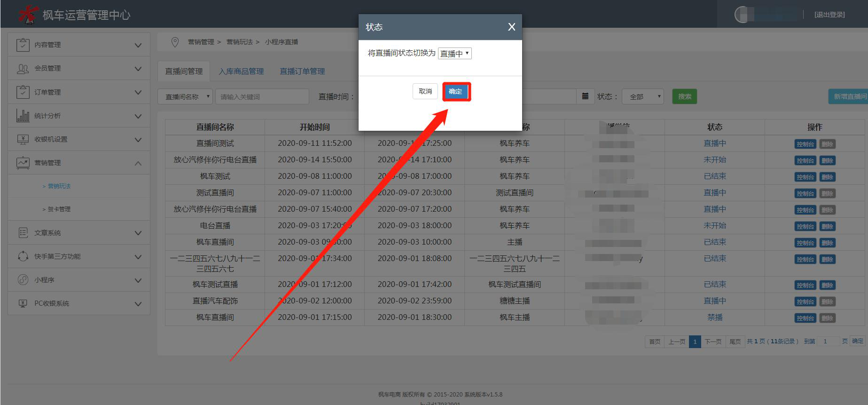Image resolution: width=868 pixels, height=405 pixels.
Task: Click 删除 for 枫车测试直播 row
Action: (827, 286)
